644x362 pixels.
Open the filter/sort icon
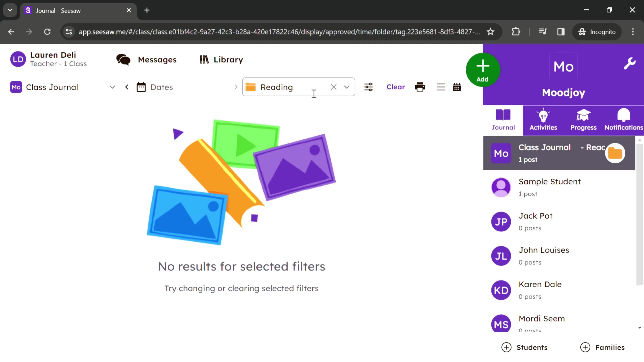click(368, 87)
